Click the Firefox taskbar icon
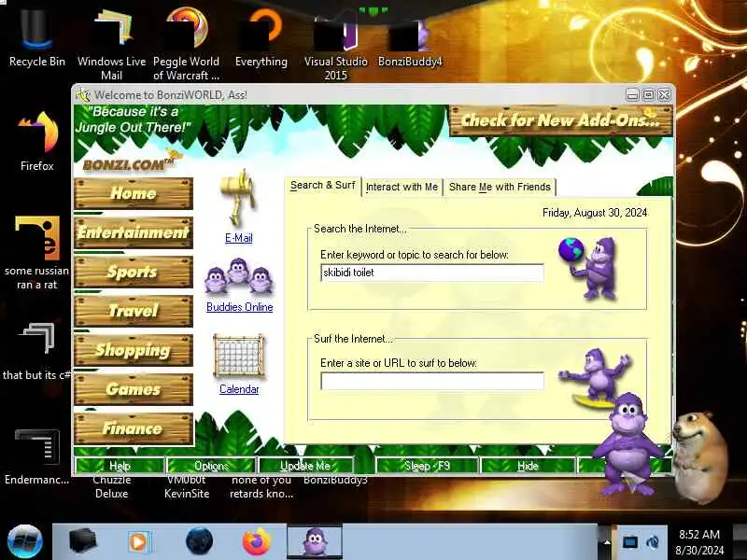Viewport: 747px width, 560px height. point(256,542)
